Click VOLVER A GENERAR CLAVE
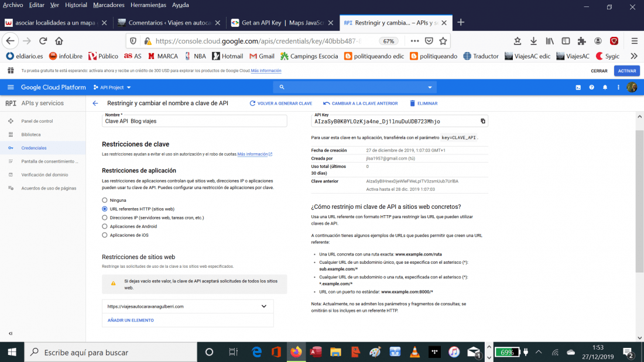 (x=281, y=104)
